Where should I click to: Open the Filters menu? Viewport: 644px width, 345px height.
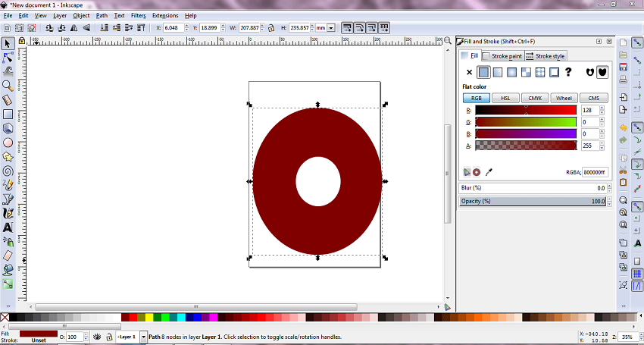click(138, 15)
